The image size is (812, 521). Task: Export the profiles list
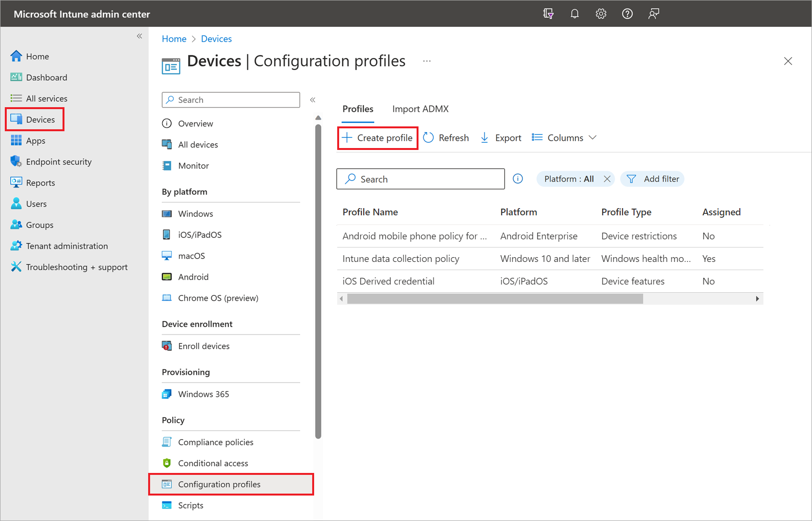tap(501, 138)
